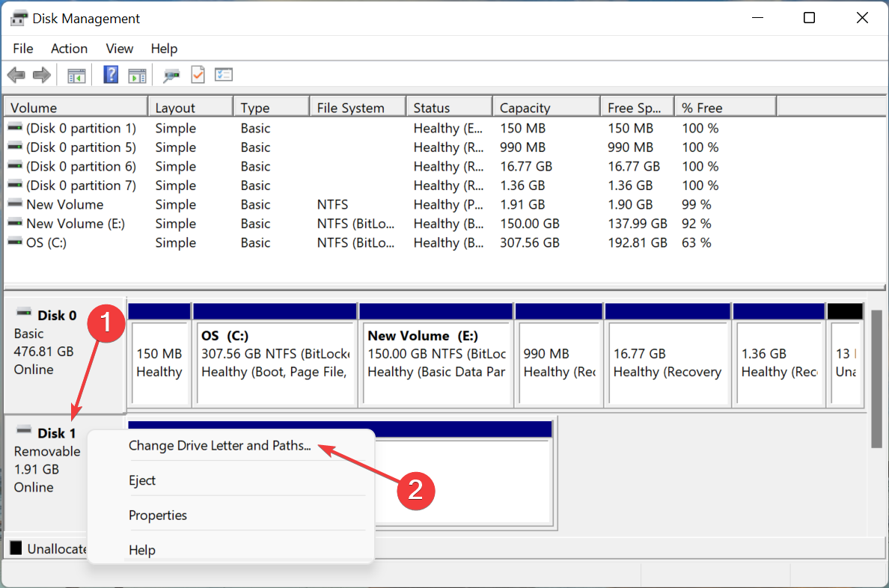Select the OS (C:) volume block
This screenshot has width=889, height=588.
(275, 358)
